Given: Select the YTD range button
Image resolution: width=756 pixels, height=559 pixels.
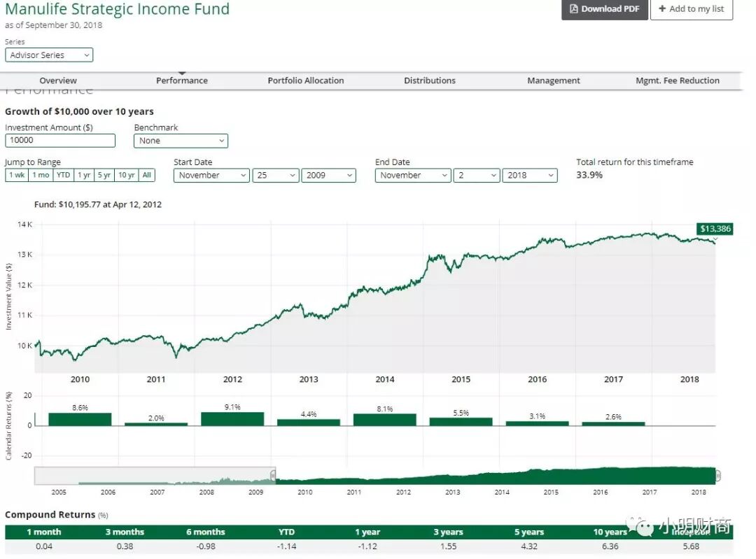Looking at the screenshot, I should pyautogui.click(x=64, y=175).
